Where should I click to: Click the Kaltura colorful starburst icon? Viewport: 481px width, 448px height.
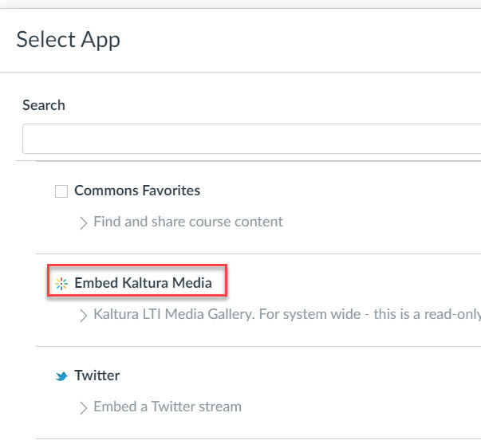pyautogui.click(x=61, y=283)
